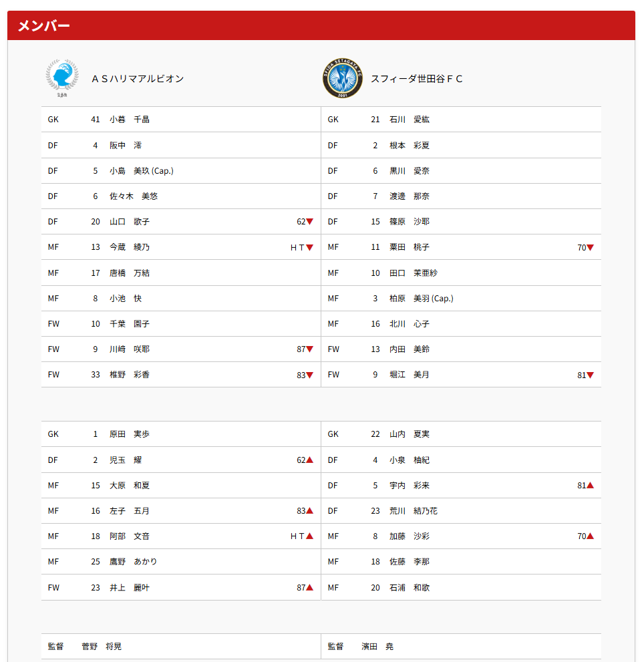Click the メンバー section header
Image resolution: width=644 pixels, height=662 pixels.
(43, 26)
